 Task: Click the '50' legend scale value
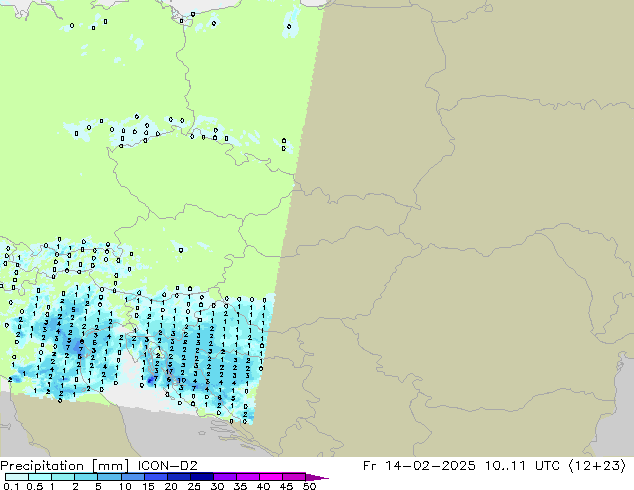309,486
